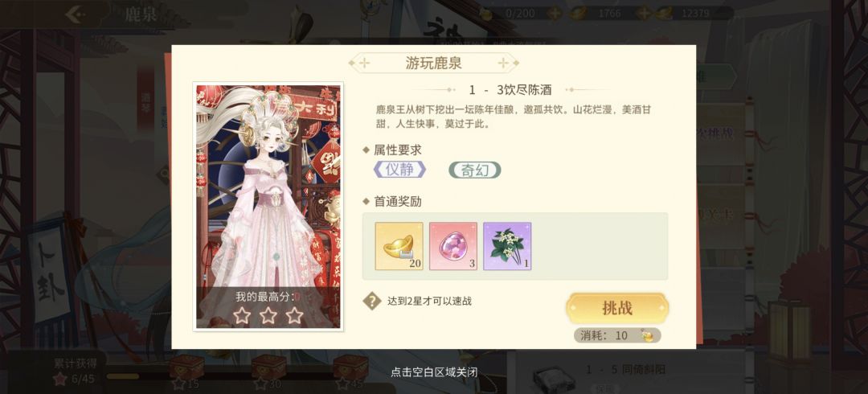The image size is (868, 394).
Task: Click plus icon beside 1766 gold
Action: (643, 14)
